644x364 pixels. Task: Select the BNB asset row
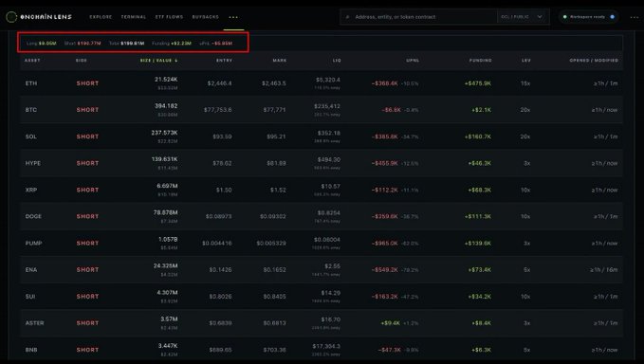pos(322,349)
